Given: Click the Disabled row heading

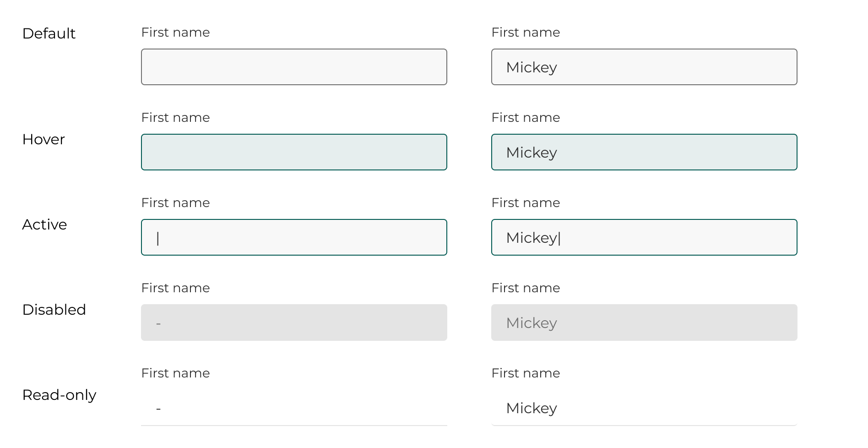Looking at the screenshot, I should (54, 310).
